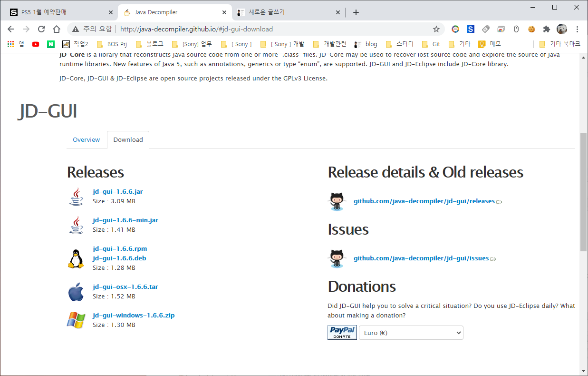Open a new browser tab
This screenshot has width=588, height=376.
tap(356, 12)
